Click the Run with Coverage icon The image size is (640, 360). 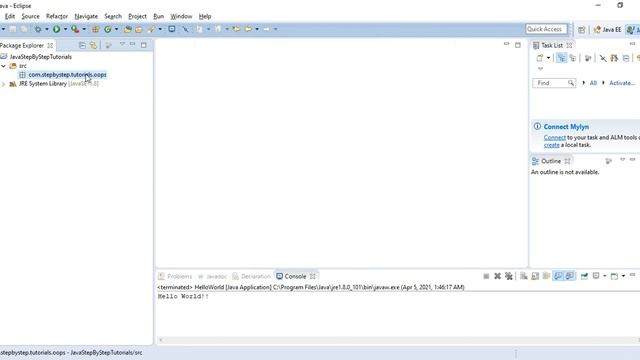pos(75,29)
